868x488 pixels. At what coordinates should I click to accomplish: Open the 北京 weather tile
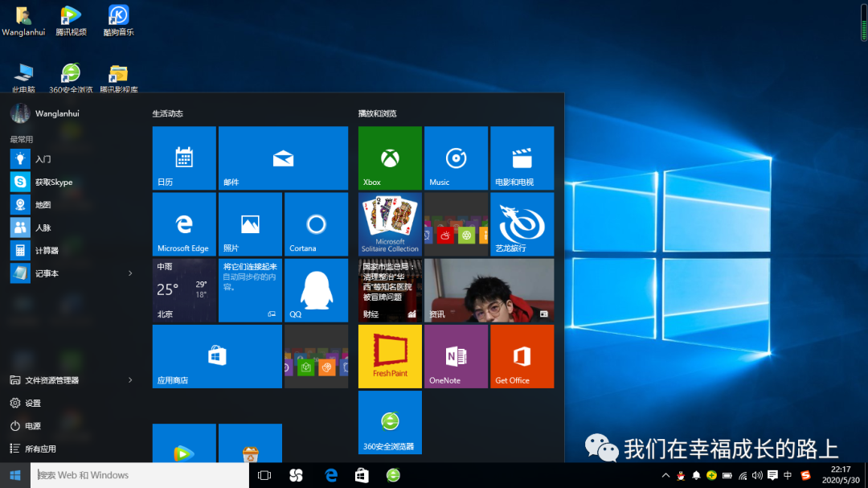(184, 290)
